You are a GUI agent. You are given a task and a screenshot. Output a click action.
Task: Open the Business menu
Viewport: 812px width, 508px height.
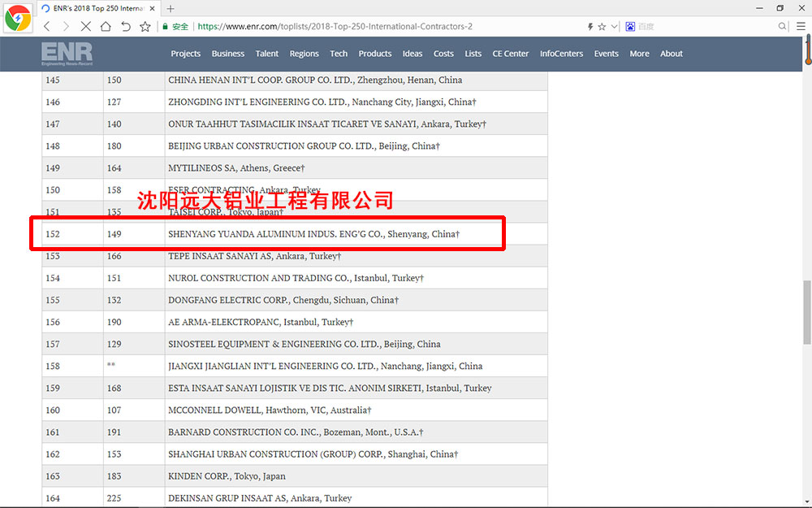click(228, 54)
